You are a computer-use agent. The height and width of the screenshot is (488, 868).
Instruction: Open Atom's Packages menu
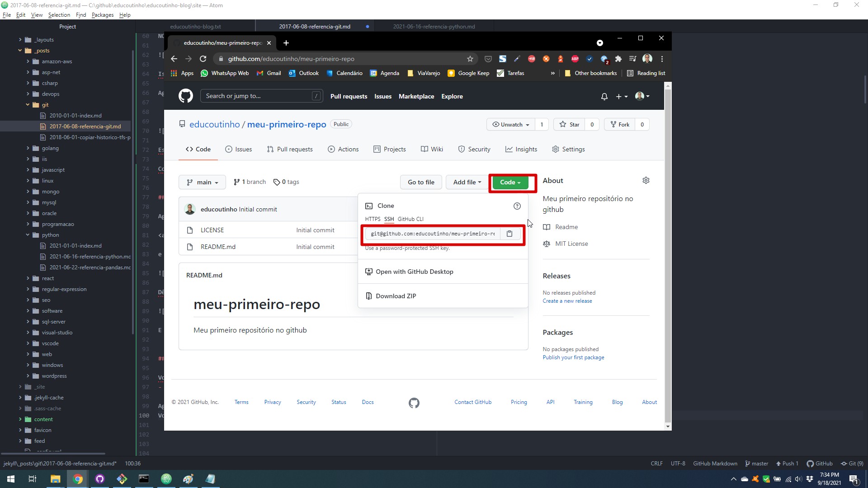tap(103, 15)
